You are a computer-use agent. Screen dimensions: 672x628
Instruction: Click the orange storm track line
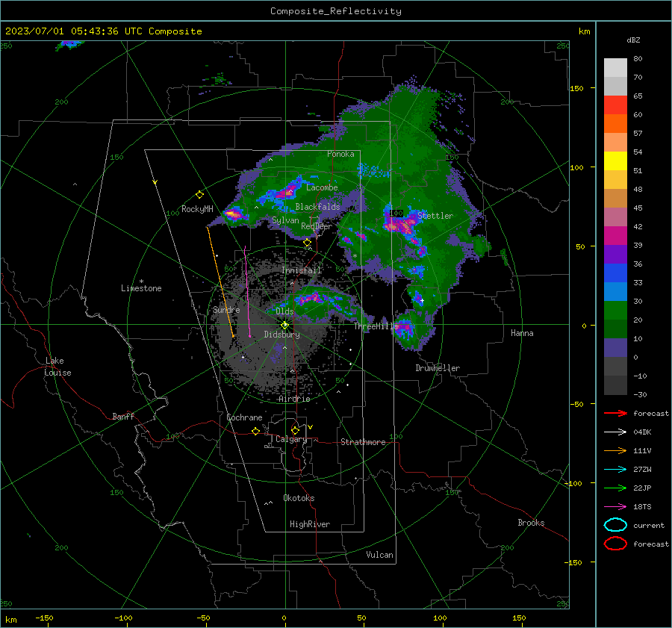(x=220, y=282)
